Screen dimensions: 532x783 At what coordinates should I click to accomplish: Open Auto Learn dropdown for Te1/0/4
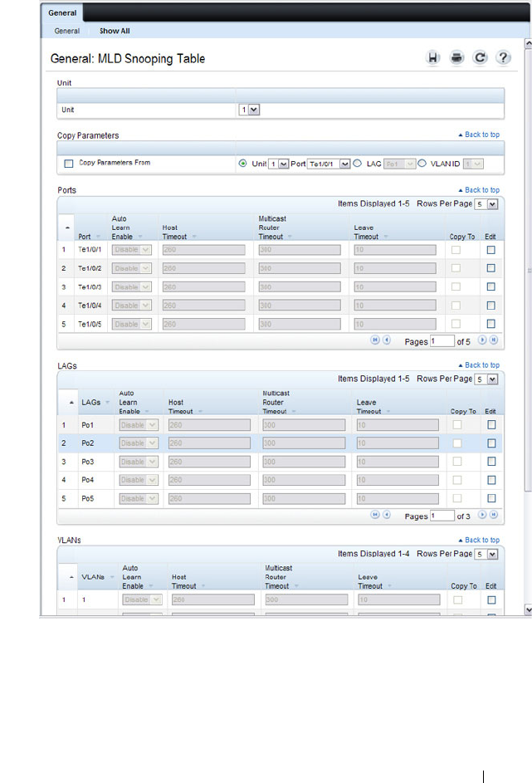point(132,305)
